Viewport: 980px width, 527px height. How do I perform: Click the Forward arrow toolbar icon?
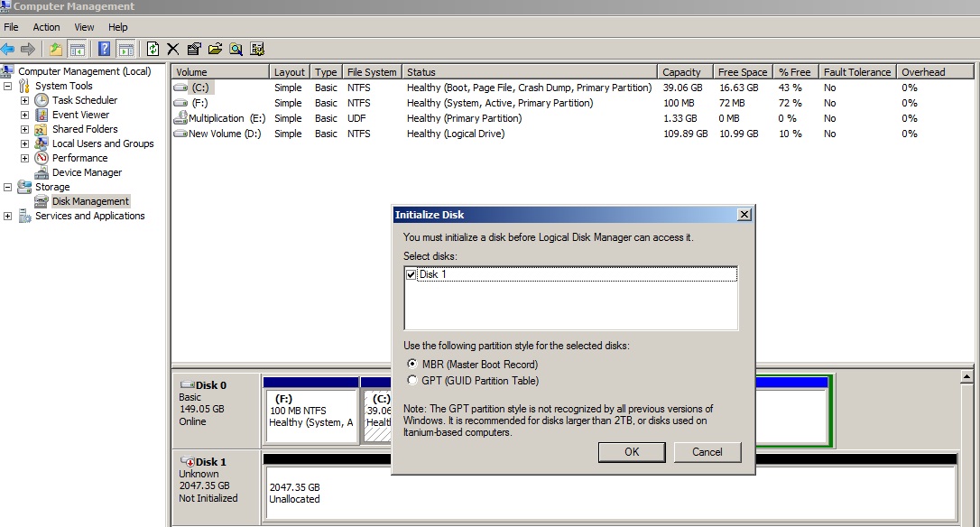27,49
